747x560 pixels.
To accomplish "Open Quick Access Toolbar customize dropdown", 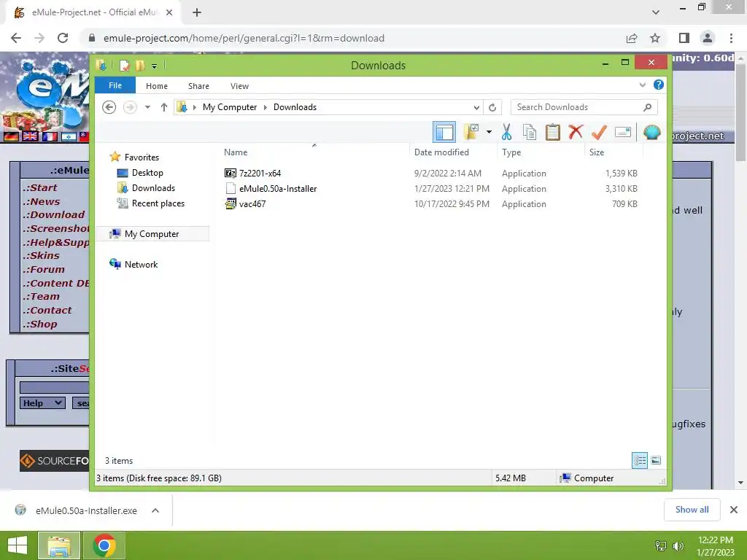I will [154, 66].
